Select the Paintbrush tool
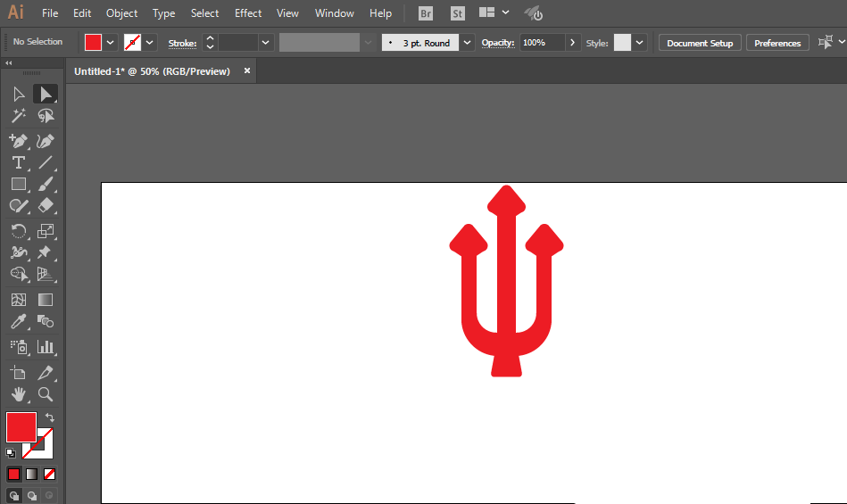This screenshot has width=847, height=504. pos(46,184)
